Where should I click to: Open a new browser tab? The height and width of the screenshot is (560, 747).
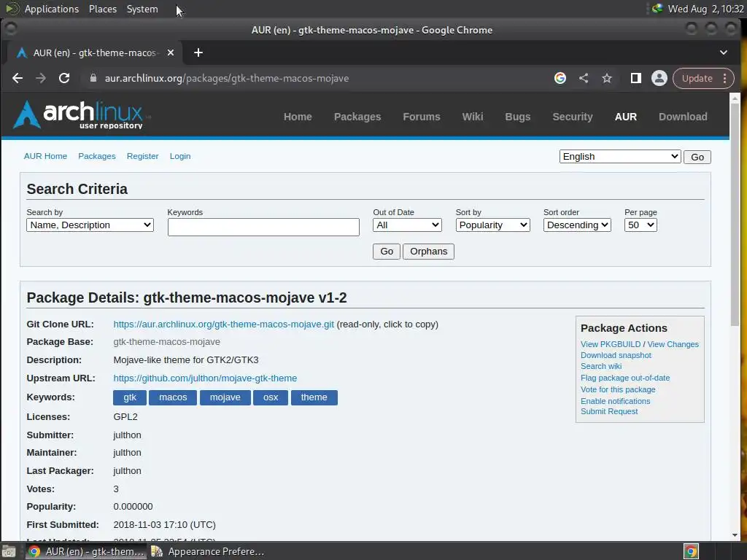pyautogui.click(x=198, y=52)
